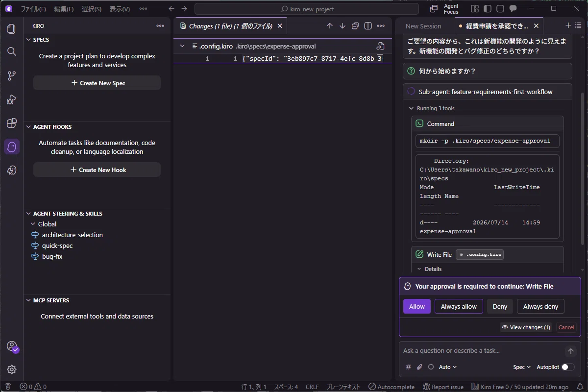Screen dimensions: 588x392
Task: Open the Accounts icon in activity bar
Action: (12, 346)
